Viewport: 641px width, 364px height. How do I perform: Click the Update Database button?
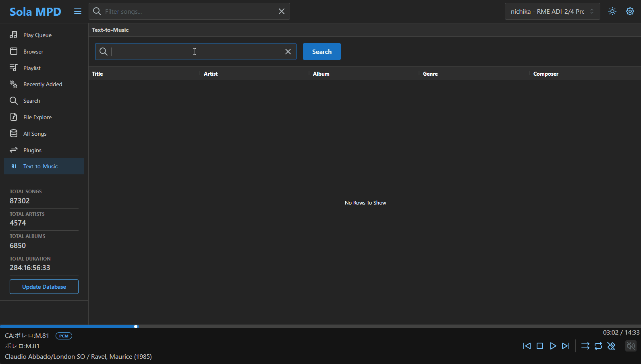click(x=44, y=287)
